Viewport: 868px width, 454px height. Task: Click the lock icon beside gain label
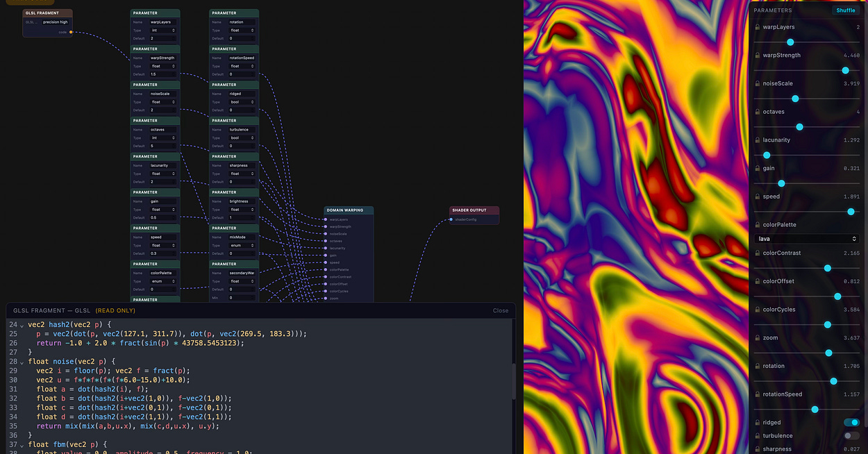pyautogui.click(x=758, y=168)
